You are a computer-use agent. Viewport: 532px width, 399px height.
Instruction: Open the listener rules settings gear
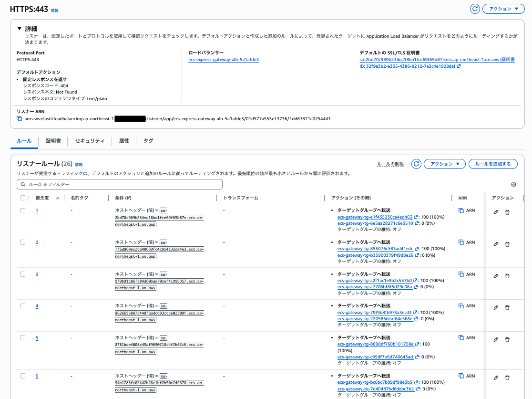click(513, 184)
